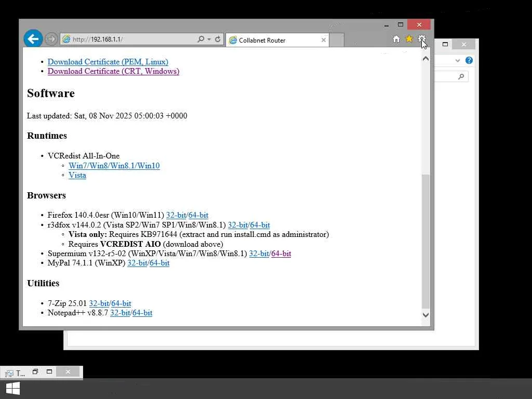Download r3dfox v144.0.2 64-bit
Image resolution: width=532 pixels, height=399 pixels.
(x=260, y=225)
